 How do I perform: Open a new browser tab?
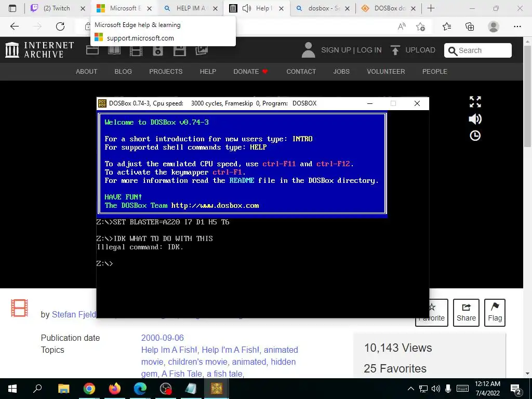[x=431, y=8]
